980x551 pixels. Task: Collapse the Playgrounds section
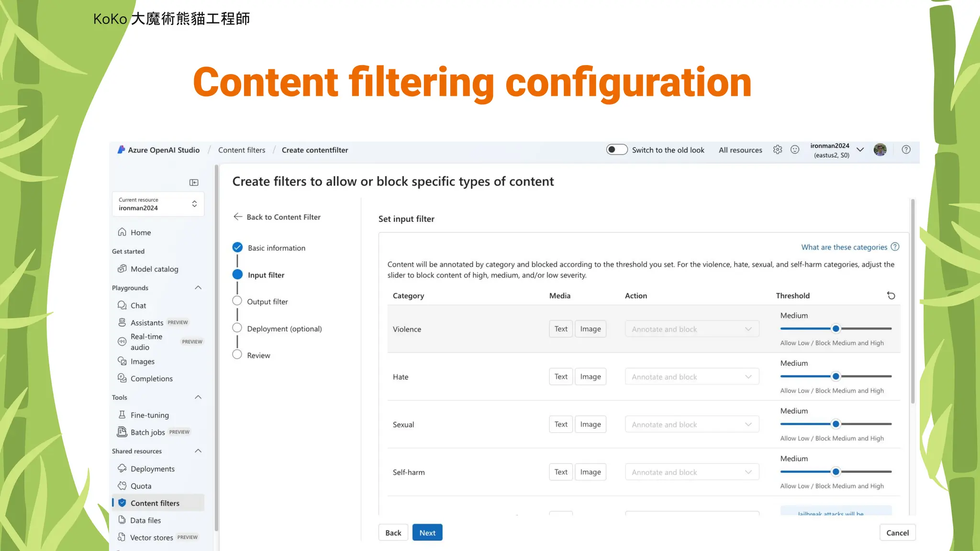click(x=198, y=287)
